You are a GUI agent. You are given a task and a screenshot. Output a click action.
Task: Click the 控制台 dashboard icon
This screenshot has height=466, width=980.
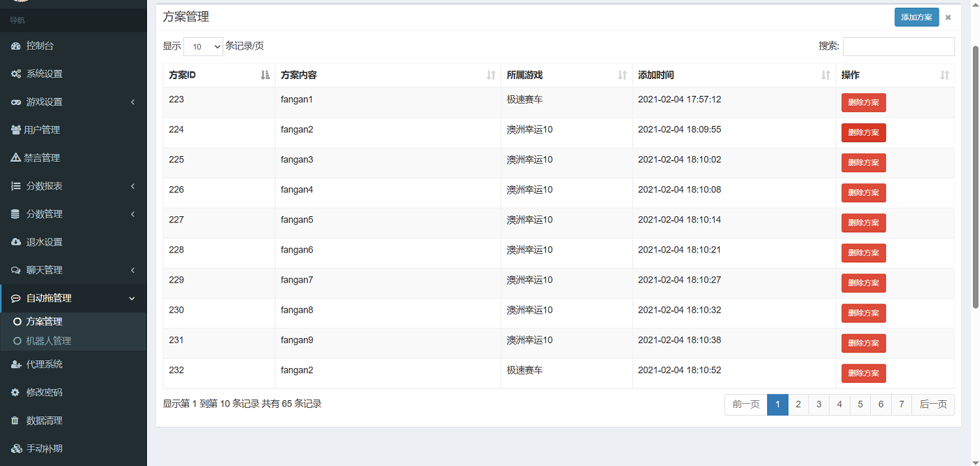click(x=16, y=46)
